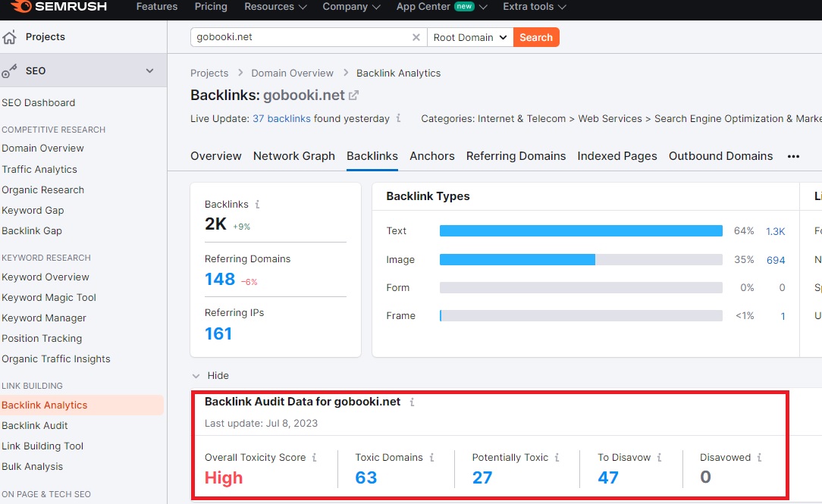822x504 pixels.
Task: Click the 161 Referring IPs value
Action: click(218, 333)
